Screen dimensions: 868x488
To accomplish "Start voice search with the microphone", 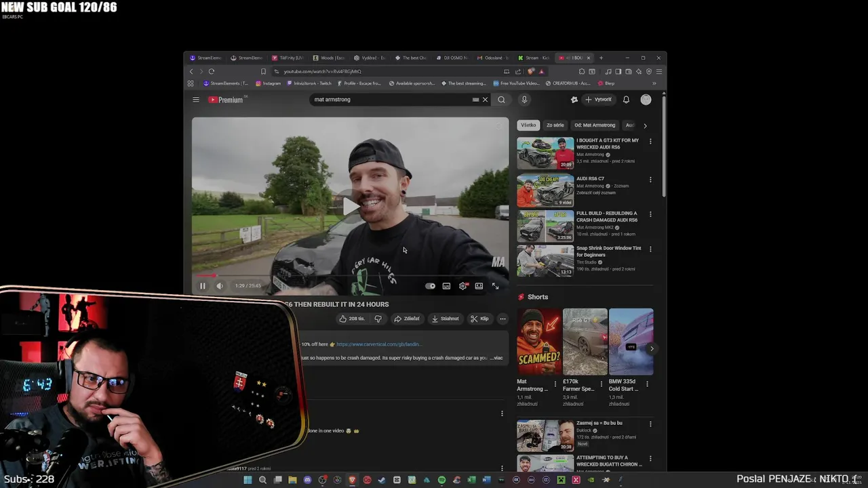I will coord(524,100).
